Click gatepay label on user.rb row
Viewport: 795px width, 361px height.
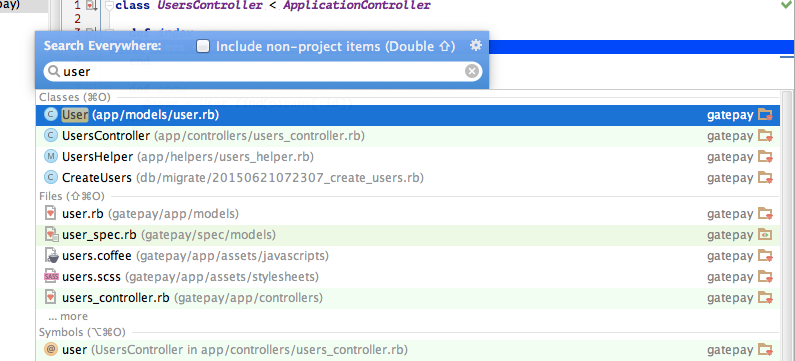pos(730,214)
